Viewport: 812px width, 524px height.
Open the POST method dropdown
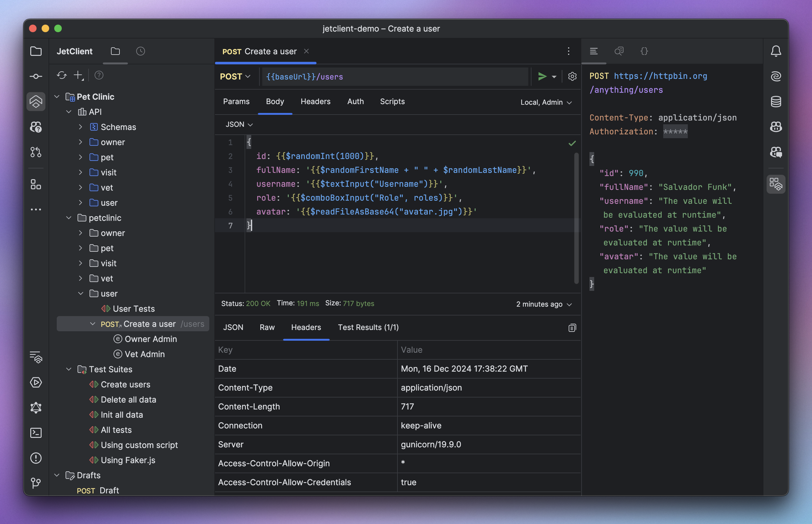coord(235,77)
